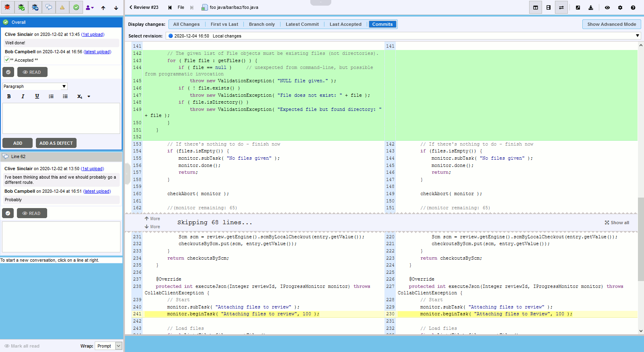Toggle the Accepted checkbox in Overall thread

pyautogui.click(x=7, y=60)
